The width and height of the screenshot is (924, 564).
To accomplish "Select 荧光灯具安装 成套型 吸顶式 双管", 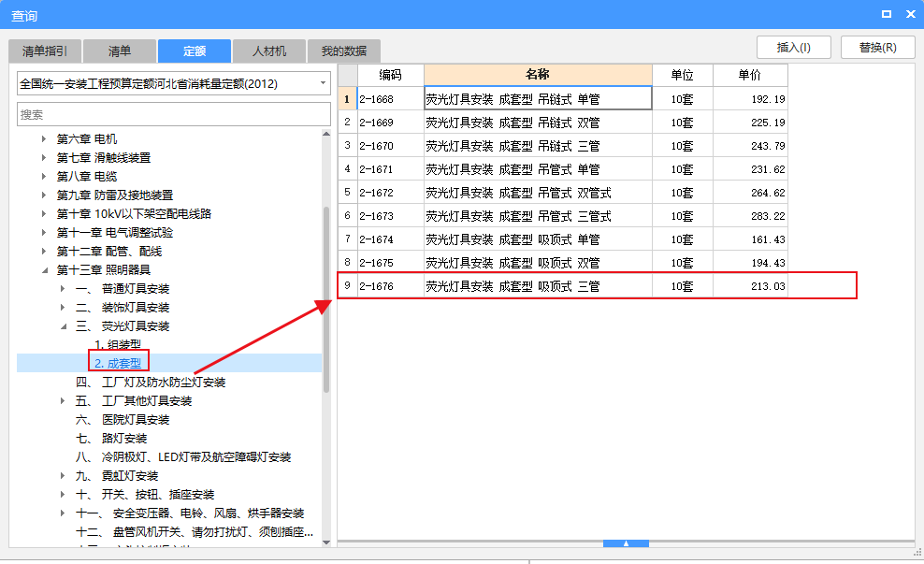I will coord(538,263).
